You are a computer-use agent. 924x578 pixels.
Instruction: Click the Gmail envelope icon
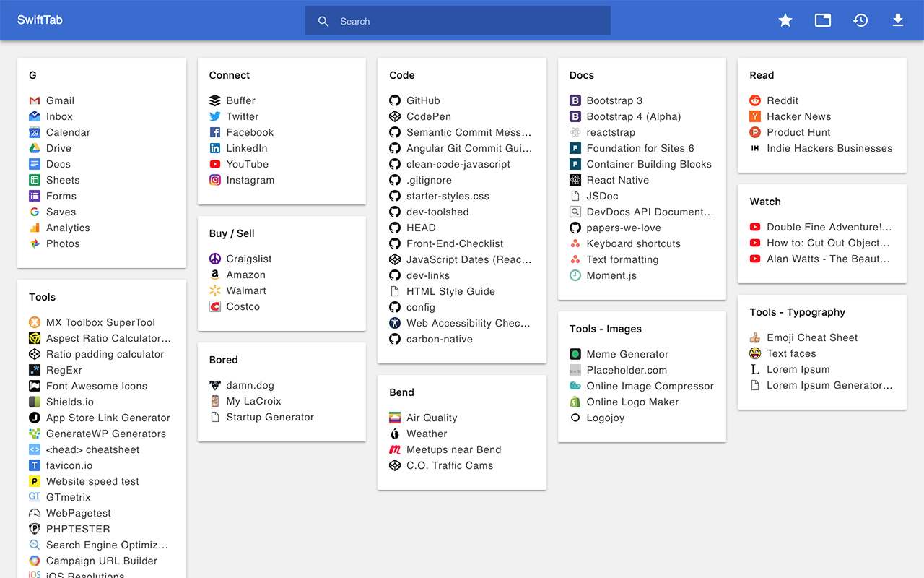(35, 100)
